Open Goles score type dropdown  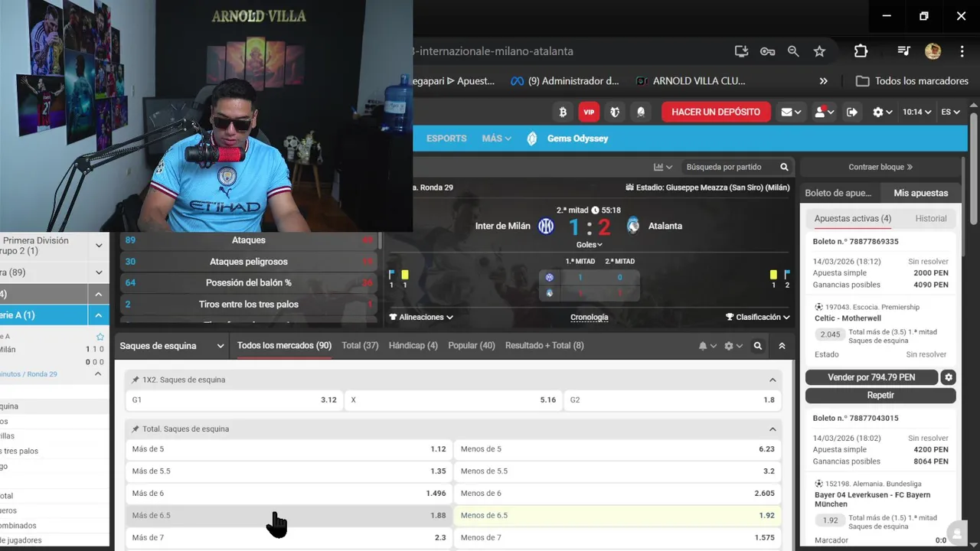pyautogui.click(x=590, y=245)
